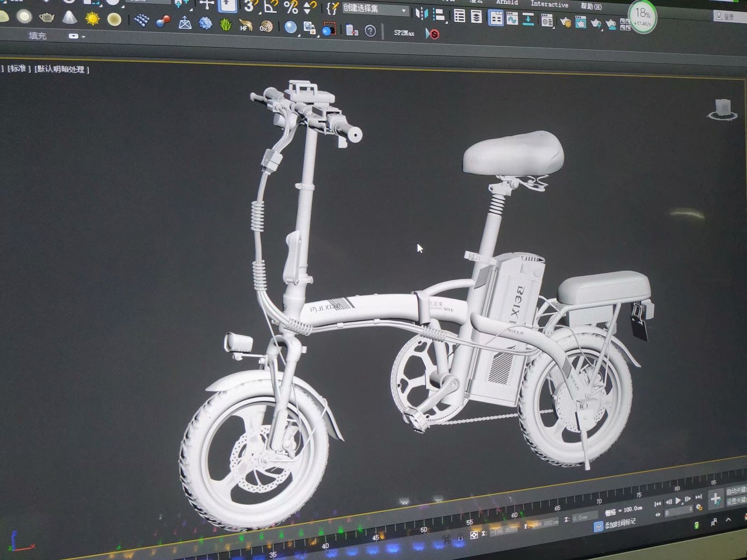747x560 pixels.
Task: Click the Render Production teapot icon
Action: click(596, 24)
